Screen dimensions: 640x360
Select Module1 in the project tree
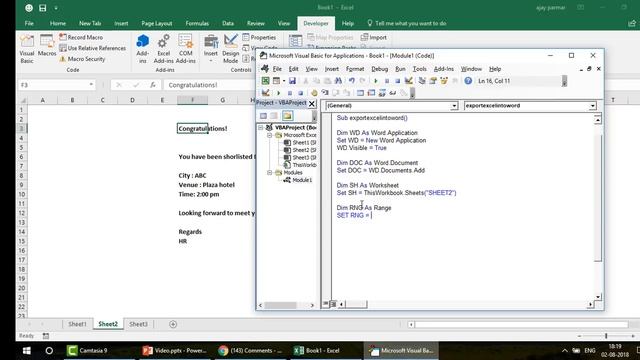pyautogui.click(x=302, y=180)
